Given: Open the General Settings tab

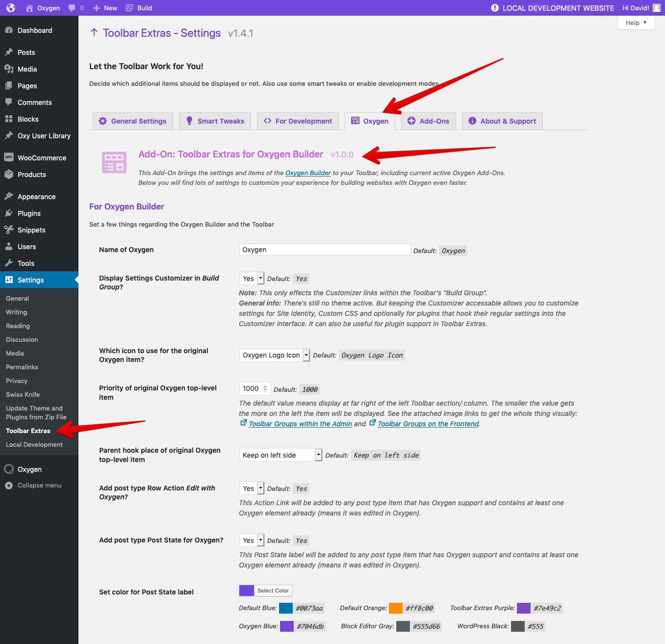Looking at the screenshot, I should point(132,121).
